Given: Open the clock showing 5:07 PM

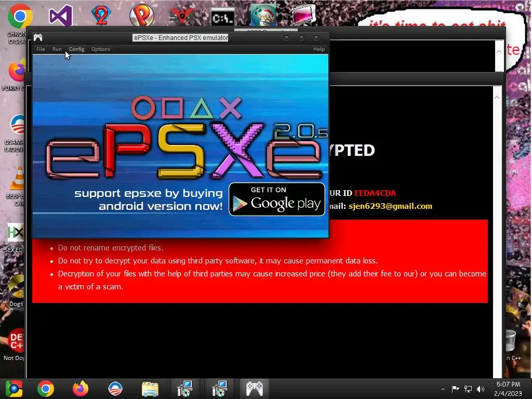Looking at the screenshot, I should click(508, 389).
